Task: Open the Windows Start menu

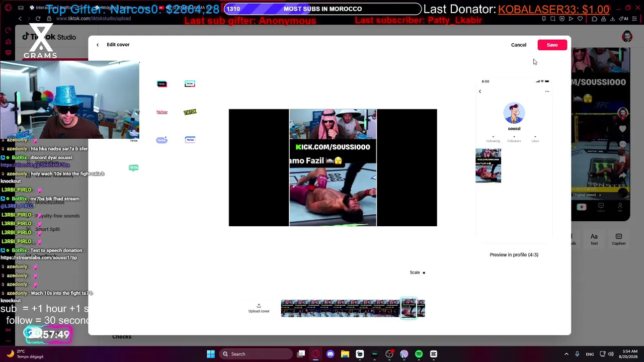Action: 211,354
